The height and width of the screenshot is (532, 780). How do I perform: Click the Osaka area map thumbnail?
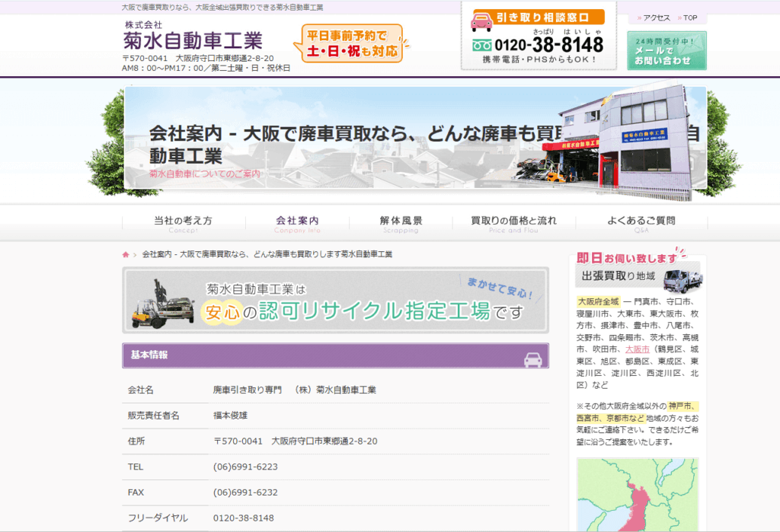(x=637, y=495)
